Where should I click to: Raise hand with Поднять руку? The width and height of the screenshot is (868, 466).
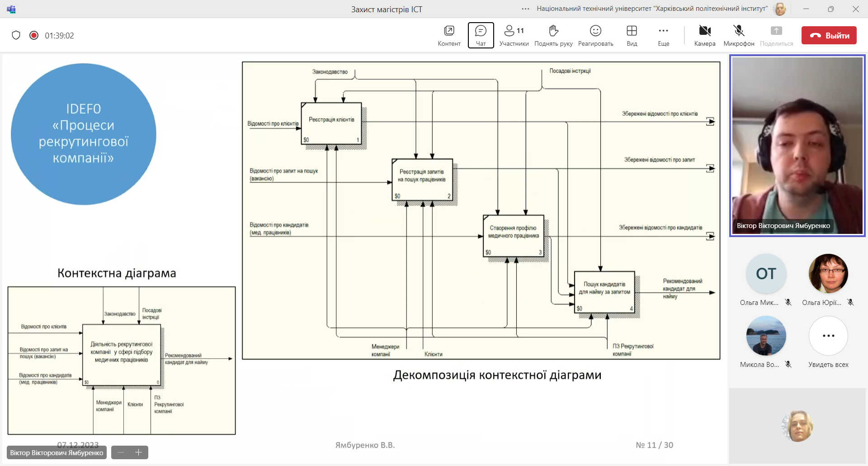pos(553,35)
